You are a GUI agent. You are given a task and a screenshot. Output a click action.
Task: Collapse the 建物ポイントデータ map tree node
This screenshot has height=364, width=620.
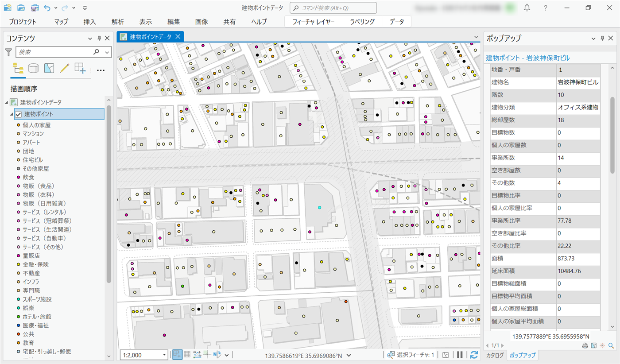point(6,102)
